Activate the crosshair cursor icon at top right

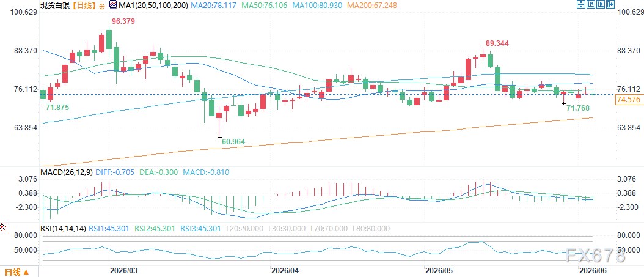(x=581, y=4)
